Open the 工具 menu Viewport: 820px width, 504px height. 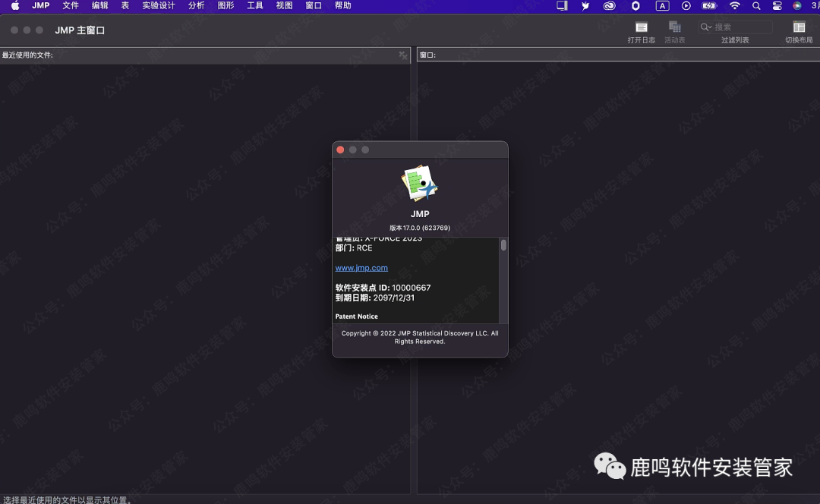[254, 6]
